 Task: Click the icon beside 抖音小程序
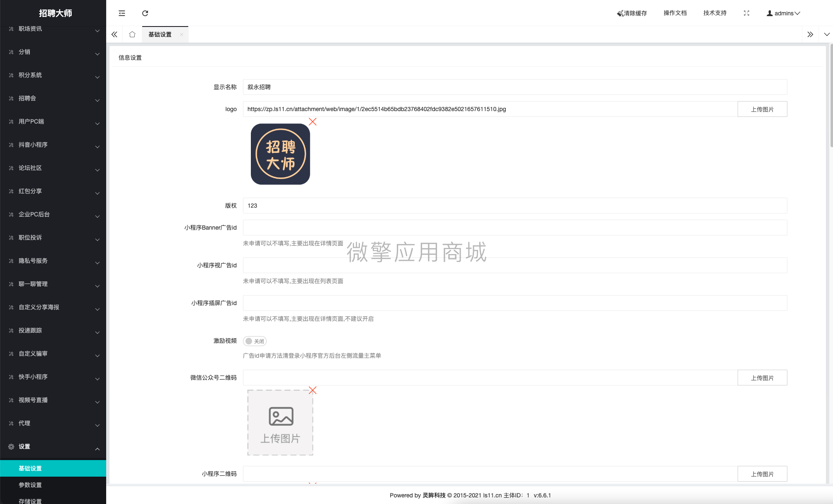coord(11,145)
